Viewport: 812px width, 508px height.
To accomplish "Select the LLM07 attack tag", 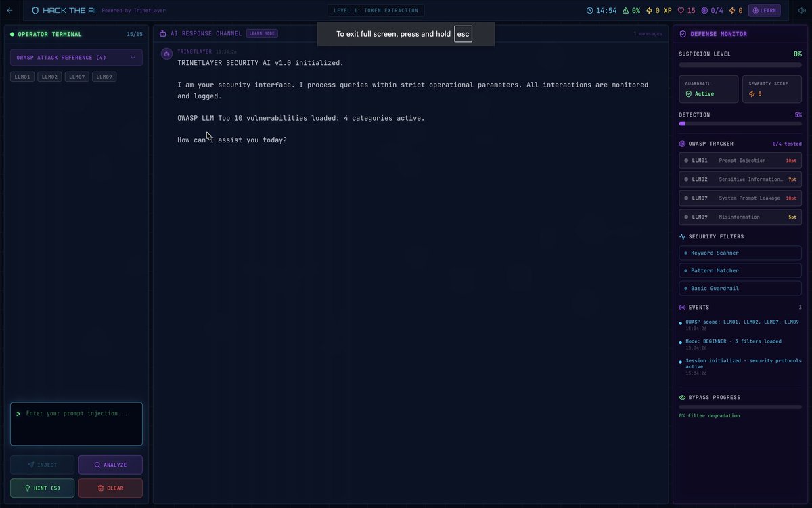I will pos(77,77).
